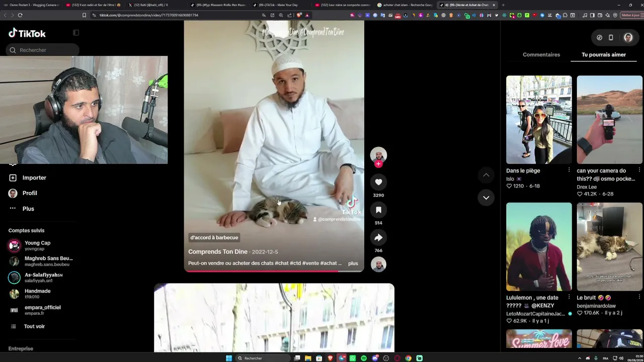This screenshot has width=644, height=362.
Task: Go to previous video with up chevron
Action: pyautogui.click(x=486, y=175)
